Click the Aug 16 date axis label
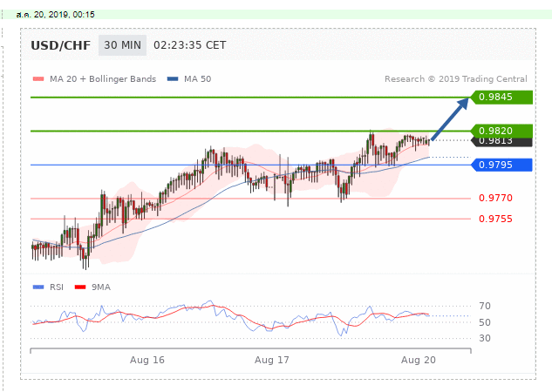This screenshot has height=392, width=552. [147, 360]
